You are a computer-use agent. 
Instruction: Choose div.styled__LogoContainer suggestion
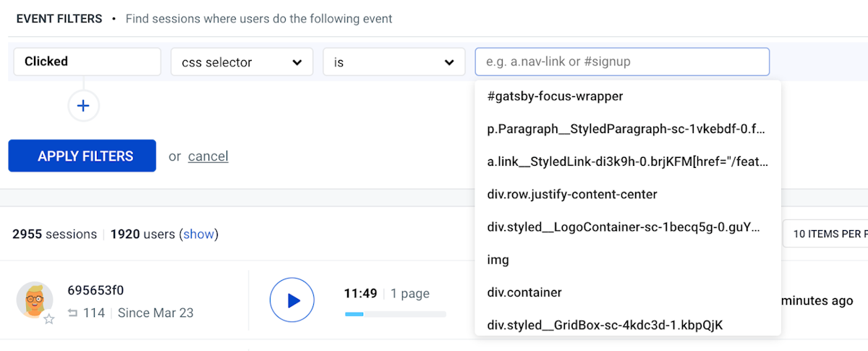click(628, 227)
